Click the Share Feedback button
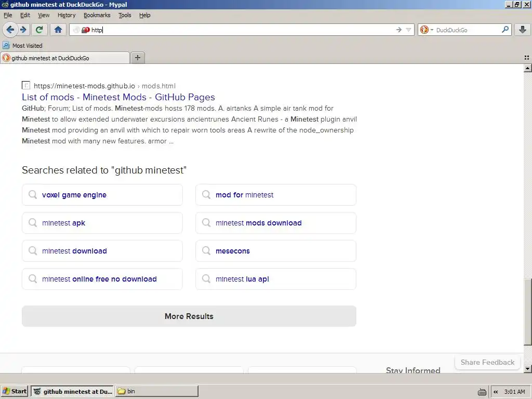This screenshot has width=532, height=399. point(487,362)
